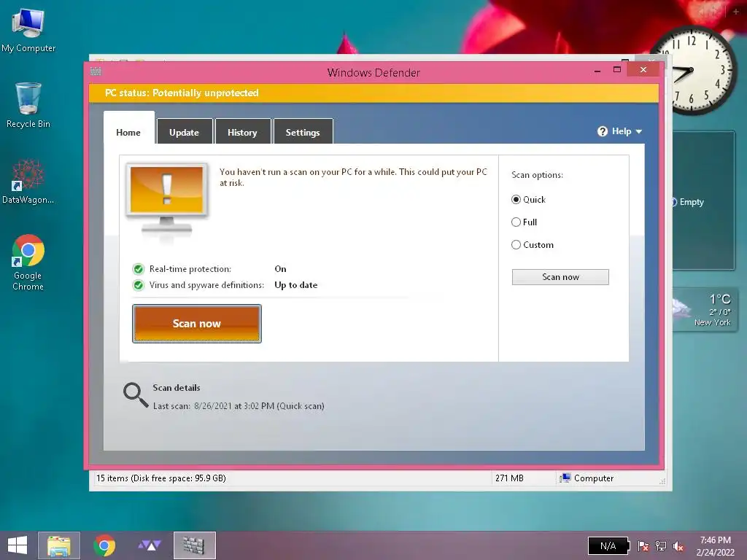Minimize the Windows Defender window
This screenshot has width=747, height=560.
597,71
